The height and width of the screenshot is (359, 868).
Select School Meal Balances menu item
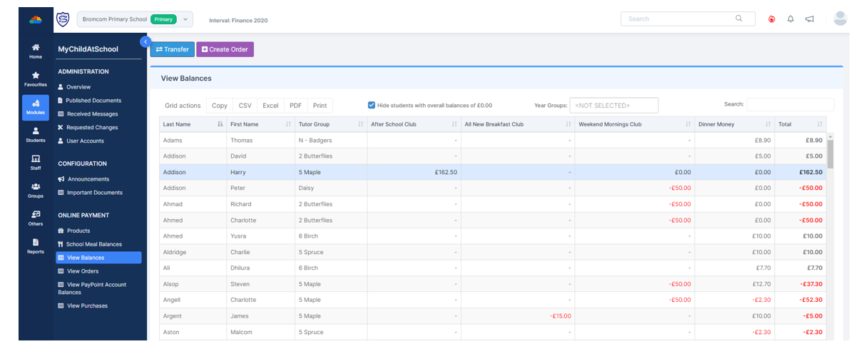(x=94, y=244)
